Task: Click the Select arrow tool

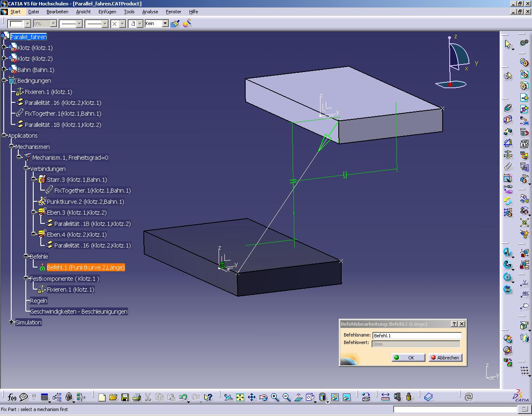Action: click(x=507, y=44)
